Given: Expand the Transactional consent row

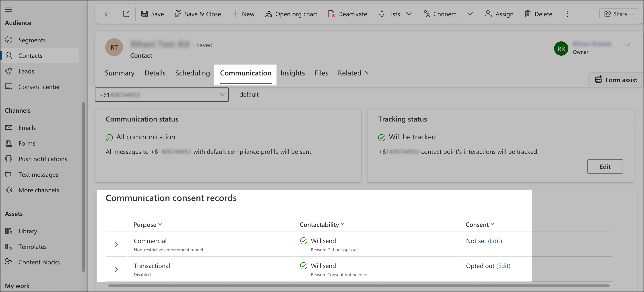Looking at the screenshot, I should click(116, 269).
